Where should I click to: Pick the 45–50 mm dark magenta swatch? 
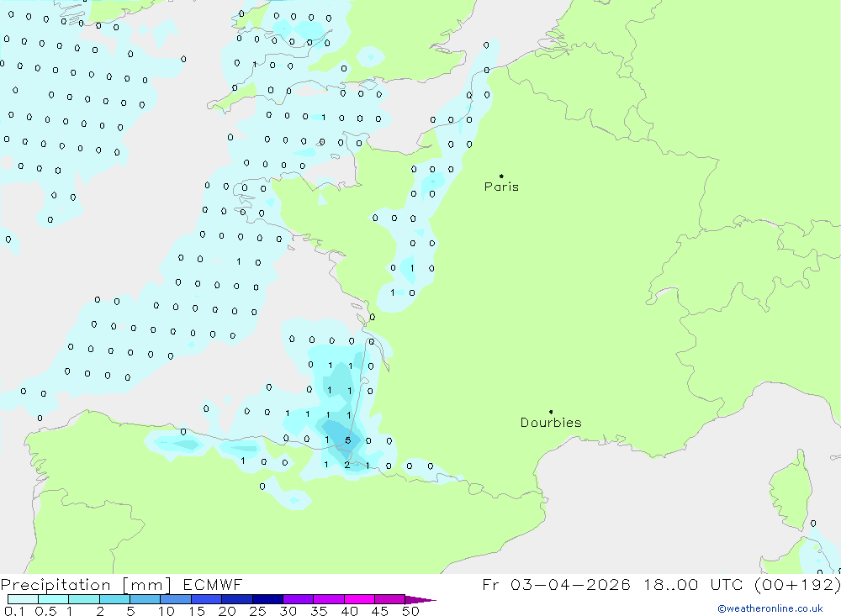pos(389,599)
